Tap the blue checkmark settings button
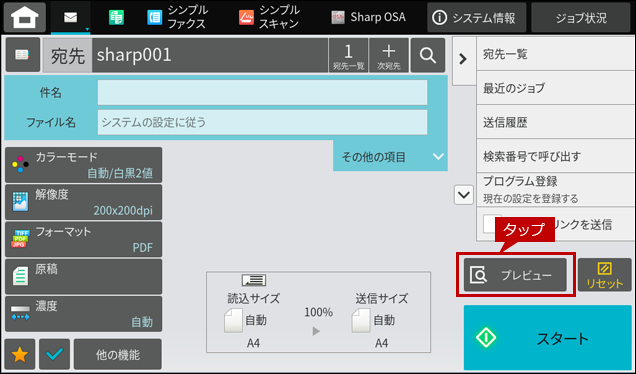The width and height of the screenshot is (636, 374). 54,355
